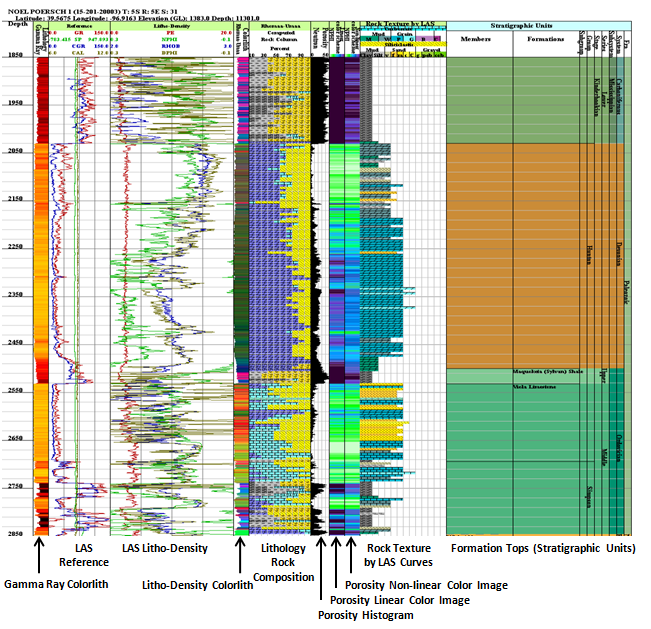
Task: Click the 2250 depth label
Action: (x=15, y=247)
